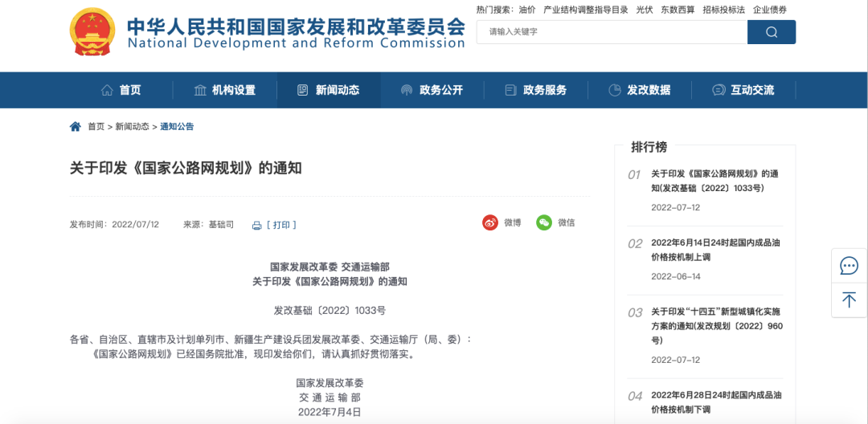Go to 政务服务 in navigation bar
The width and height of the screenshot is (868, 424).
pyautogui.click(x=535, y=90)
